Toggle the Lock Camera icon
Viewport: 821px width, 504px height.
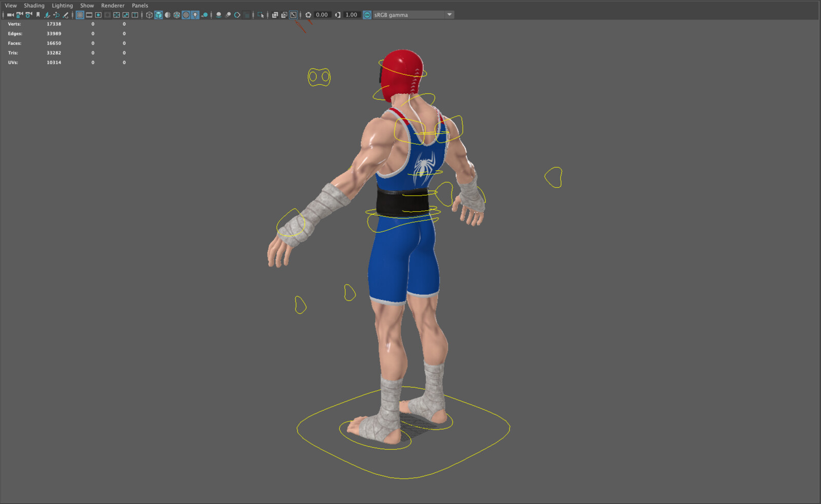coord(19,15)
